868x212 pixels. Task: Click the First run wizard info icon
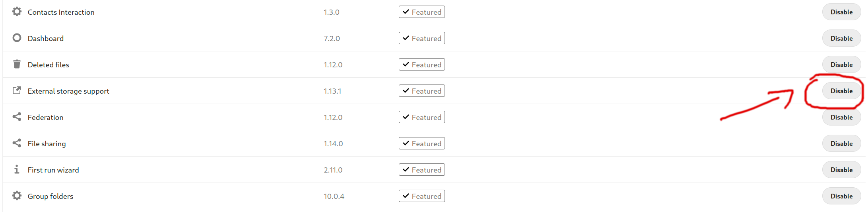(x=17, y=169)
